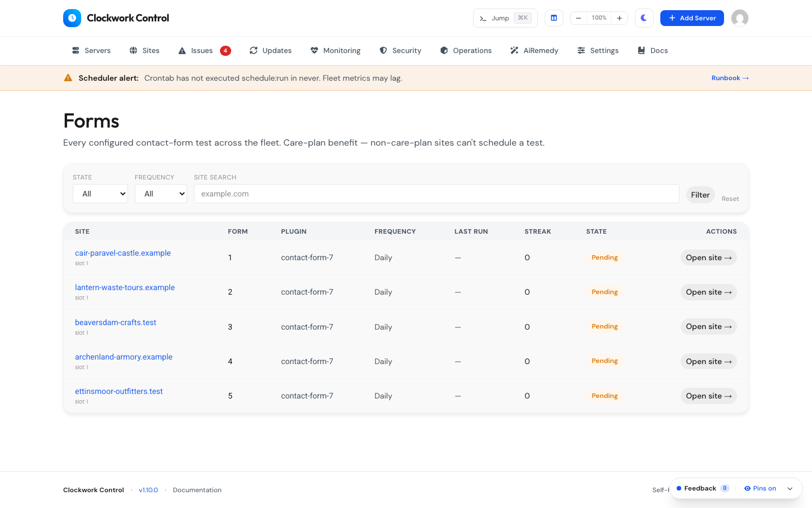
Task: Open archenland-armory.example site link
Action: (123, 357)
